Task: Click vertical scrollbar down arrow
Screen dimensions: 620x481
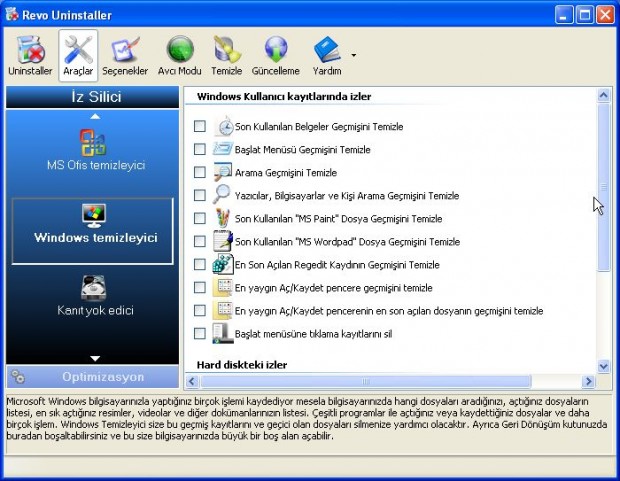Action: (x=603, y=366)
